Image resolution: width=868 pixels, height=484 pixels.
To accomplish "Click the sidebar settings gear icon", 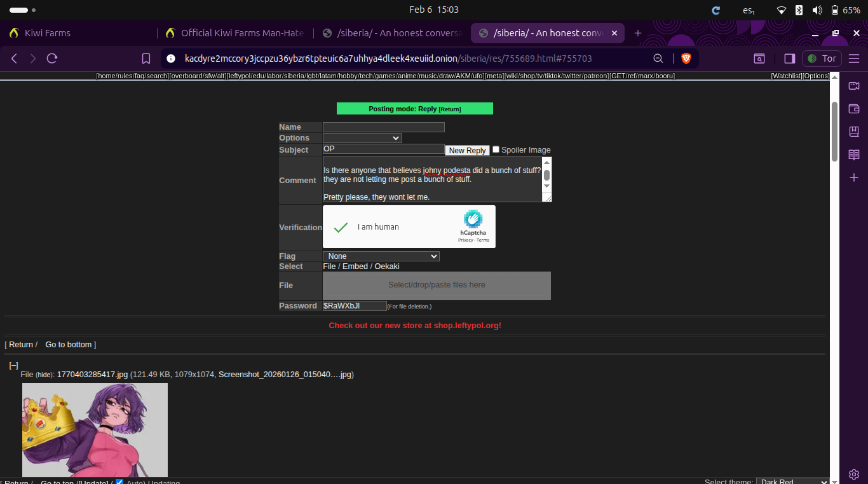I will (x=854, y=474).
